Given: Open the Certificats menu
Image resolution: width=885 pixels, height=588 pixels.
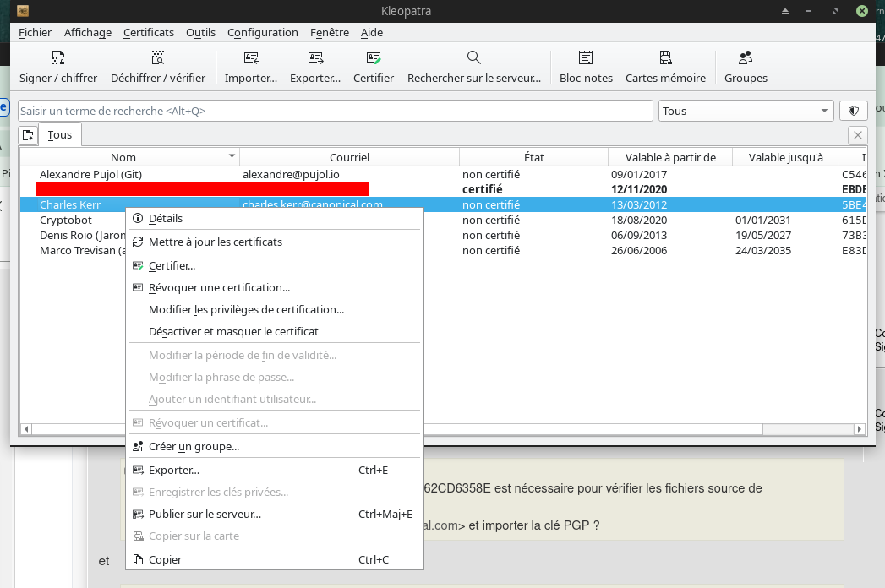Looking at the screenshot, I should pyautogui.click(x=149, y=33).
